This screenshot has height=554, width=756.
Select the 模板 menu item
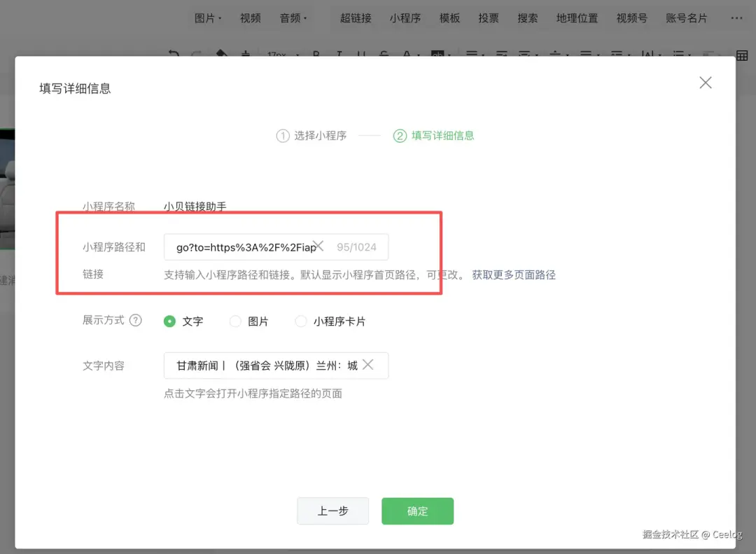click(449, 18)
